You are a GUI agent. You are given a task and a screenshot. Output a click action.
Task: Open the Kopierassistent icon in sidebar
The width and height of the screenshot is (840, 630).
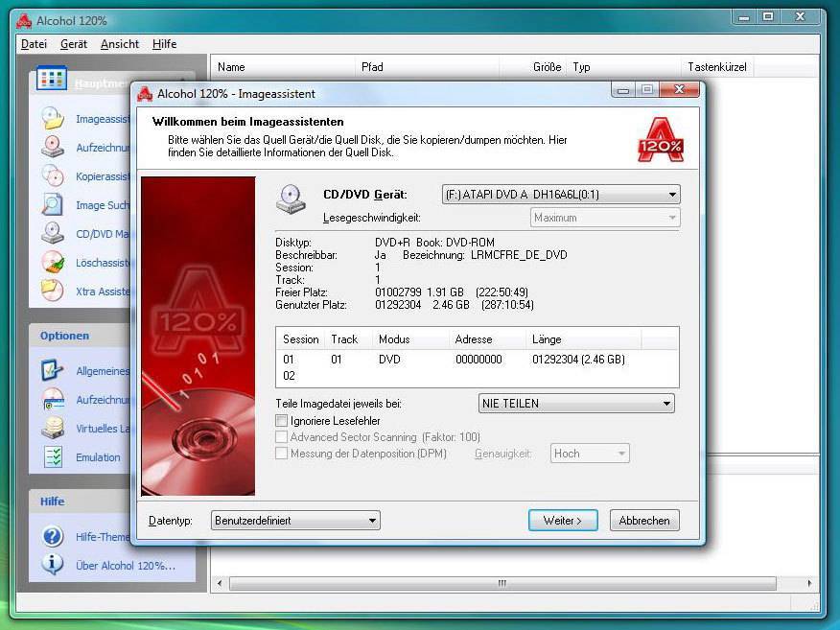[53, 175]
